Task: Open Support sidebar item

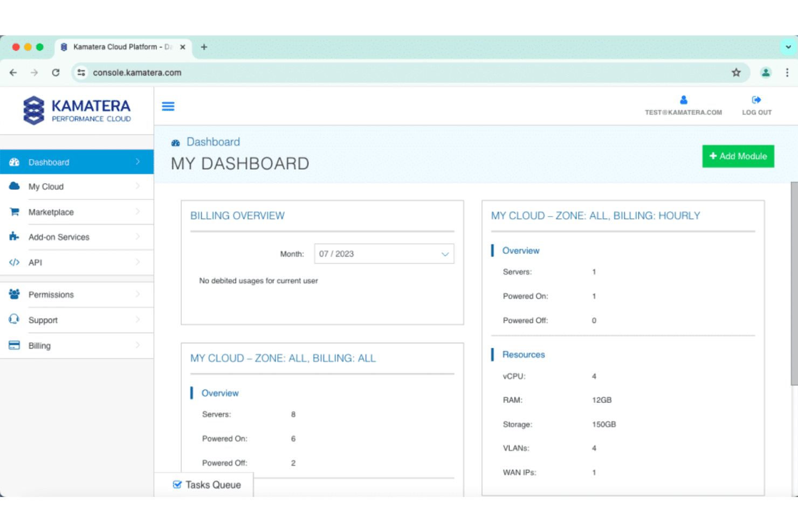Action: click(x=77, y=320)
